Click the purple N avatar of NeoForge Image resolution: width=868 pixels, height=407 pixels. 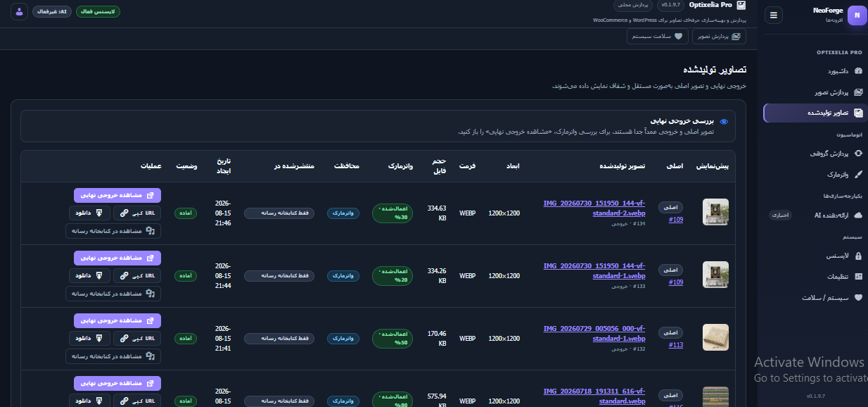[x=857, y=15]
